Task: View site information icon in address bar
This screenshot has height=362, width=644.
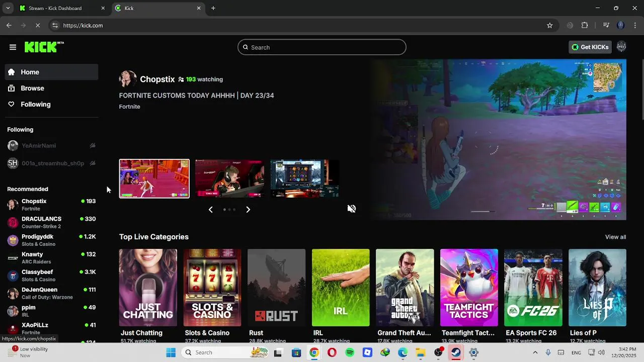Action: pyautogui.click(x=55, y=25)
